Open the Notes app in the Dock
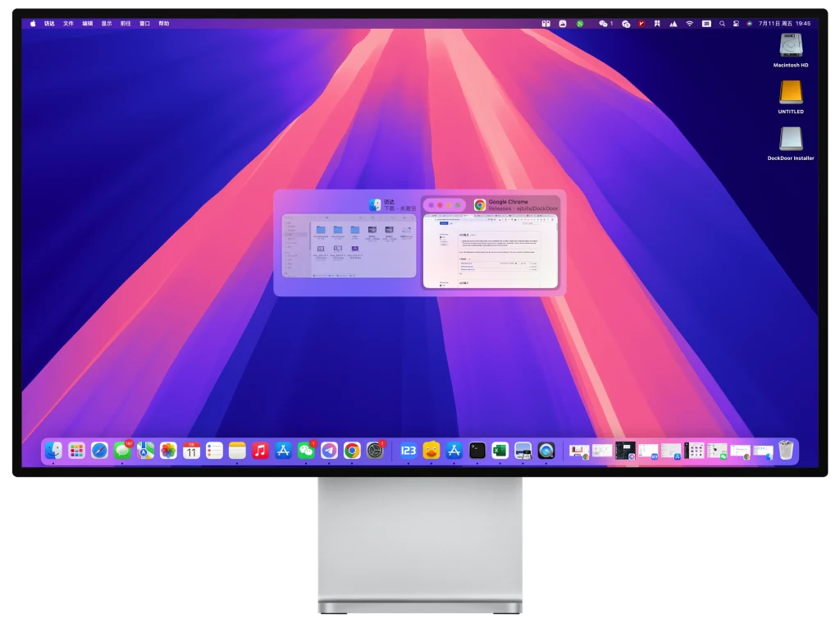The image size is (840, 623). (x=237, y=451)
